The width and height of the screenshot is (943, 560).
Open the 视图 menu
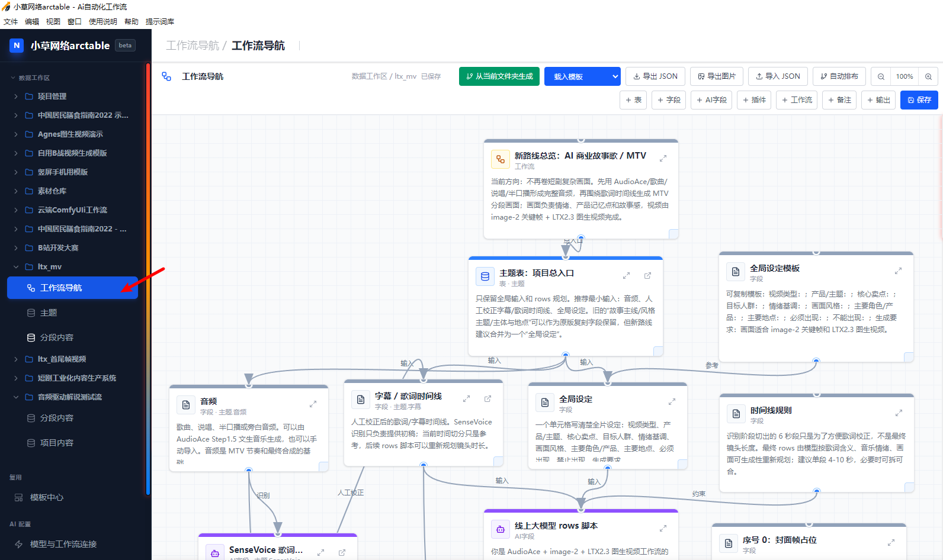point(53,22)
